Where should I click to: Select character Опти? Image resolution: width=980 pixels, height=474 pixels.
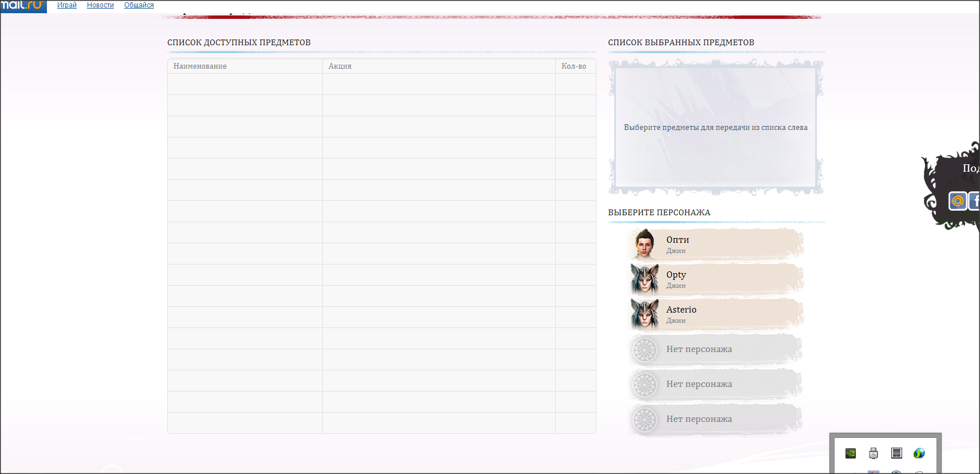coord(716,244)
